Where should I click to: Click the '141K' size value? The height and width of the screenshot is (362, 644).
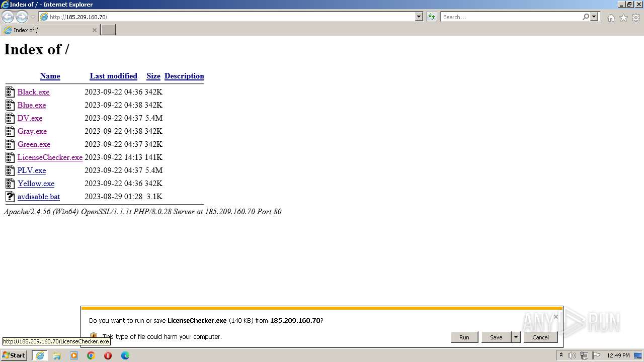pos(153,157)
